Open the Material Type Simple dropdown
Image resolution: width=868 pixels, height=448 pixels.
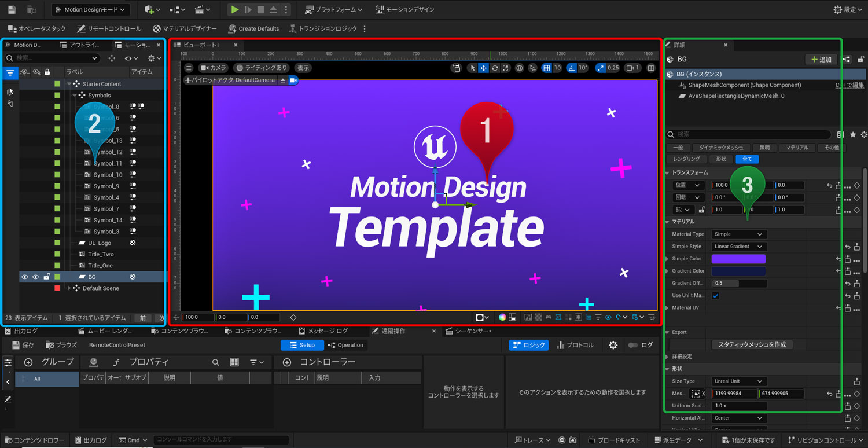point(738,234)
